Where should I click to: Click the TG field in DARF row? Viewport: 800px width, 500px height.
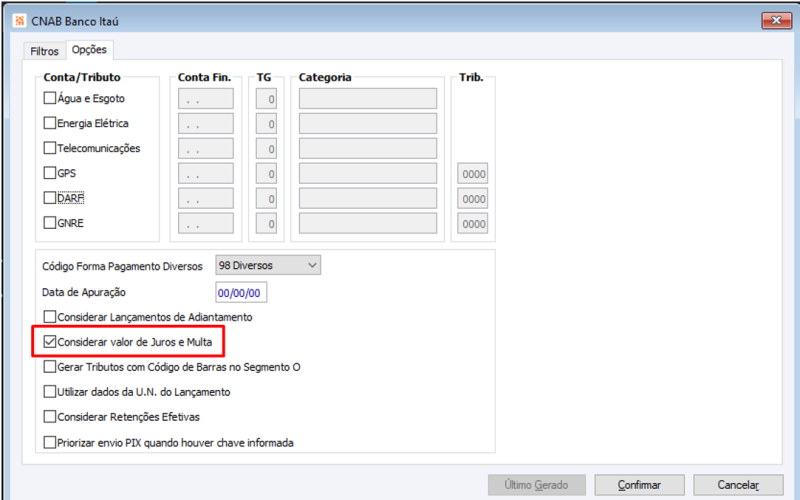[x=266, y=198]
